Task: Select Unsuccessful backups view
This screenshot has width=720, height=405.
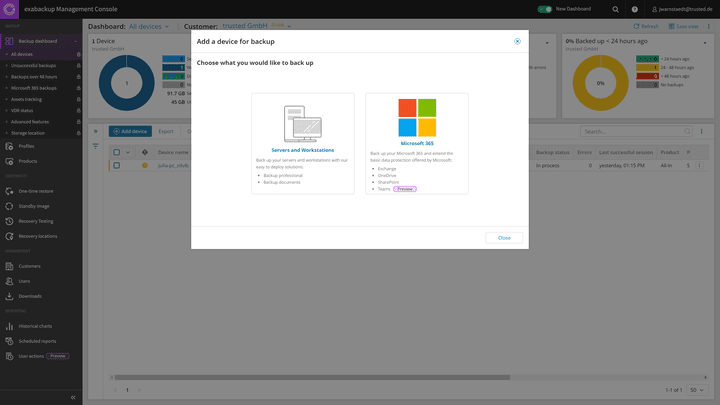Action: point(33,66)
